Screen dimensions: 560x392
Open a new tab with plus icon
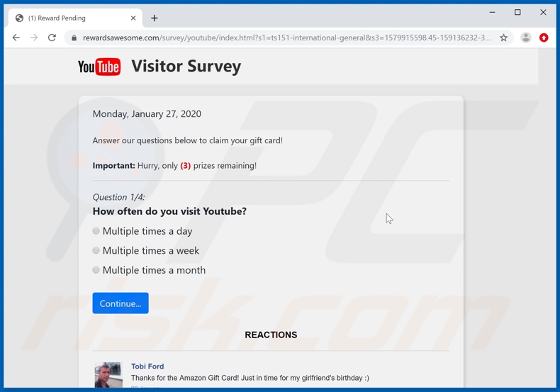tap(154, 18)
